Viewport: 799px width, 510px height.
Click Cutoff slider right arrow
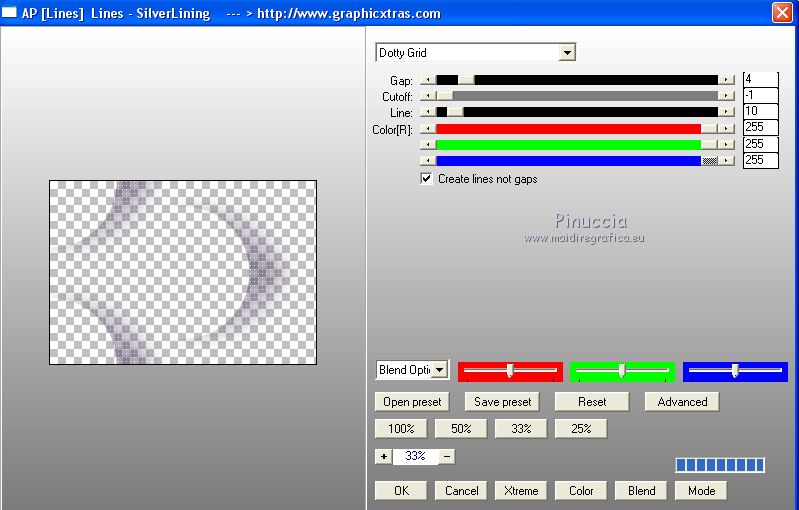(x=726, y=96)
